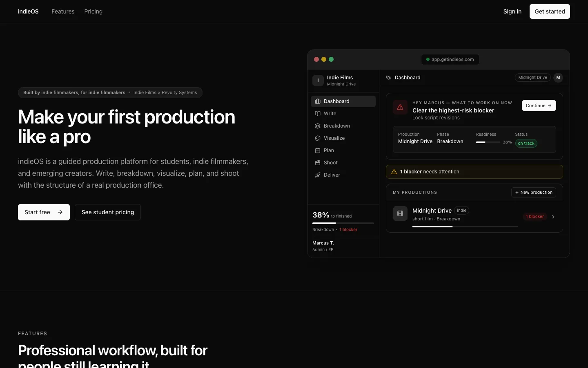Expand the Midnight Drive production row chevron

click(553, 217)
